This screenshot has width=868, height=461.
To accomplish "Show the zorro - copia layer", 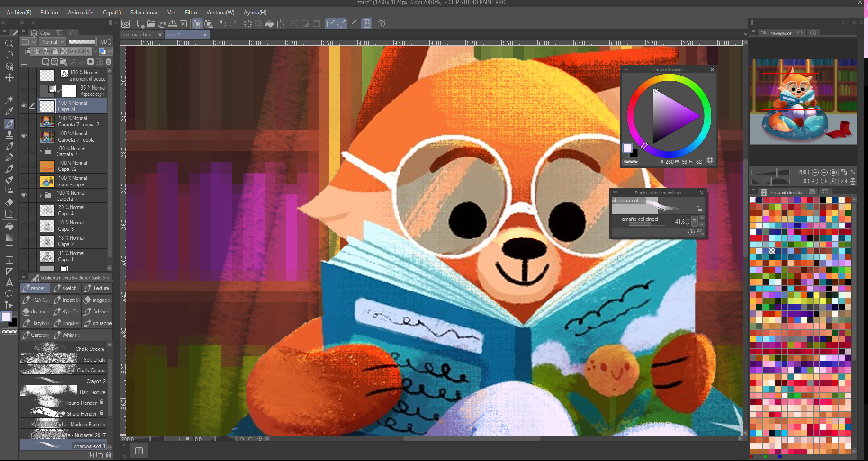I will pos(24,181).
